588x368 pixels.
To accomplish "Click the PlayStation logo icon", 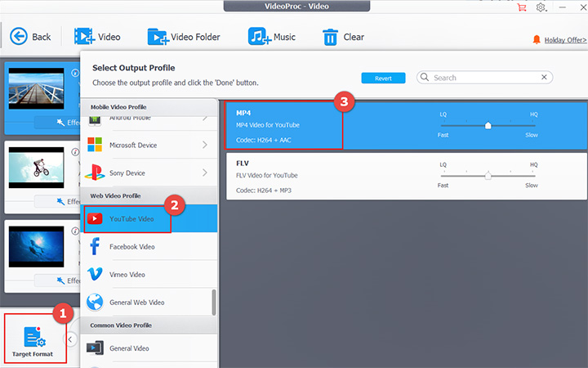I will 95,173.
